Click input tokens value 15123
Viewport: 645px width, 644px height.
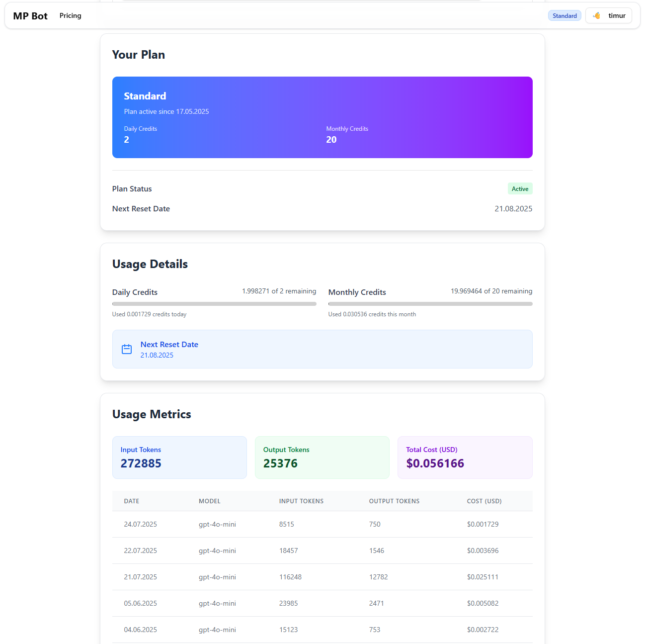(289, 630)
